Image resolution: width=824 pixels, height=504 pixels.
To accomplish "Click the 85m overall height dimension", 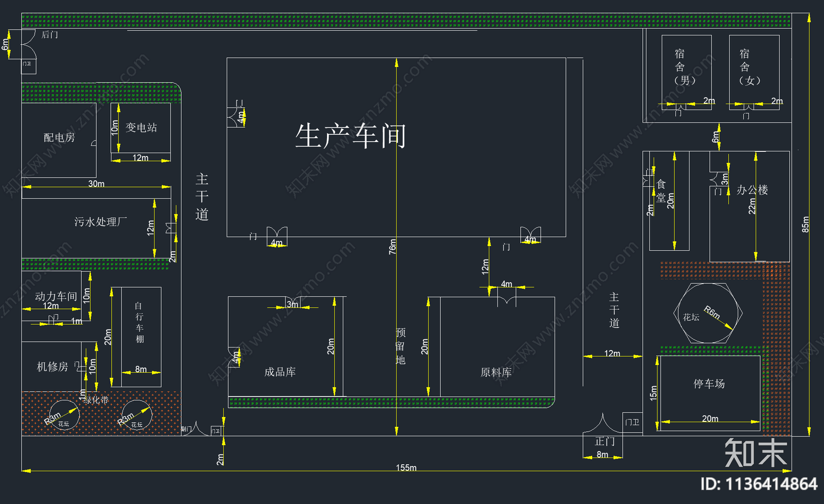I will coord(806,224).
